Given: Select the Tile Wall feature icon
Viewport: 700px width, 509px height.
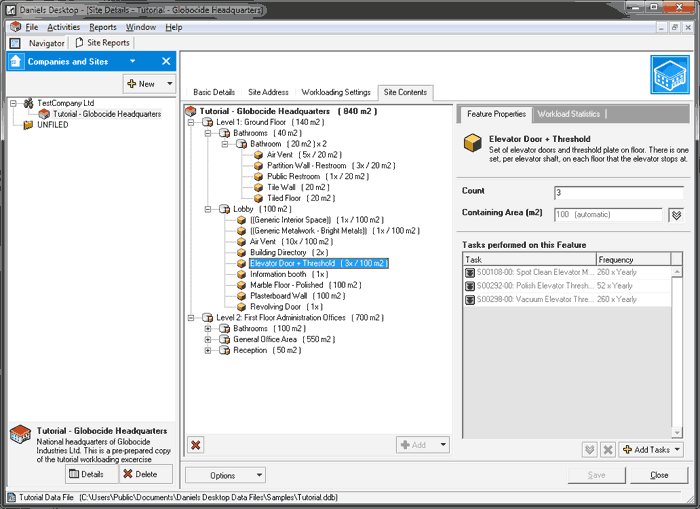Looking at the screenshot, I should pyautogui.click(x=258, y=187).
